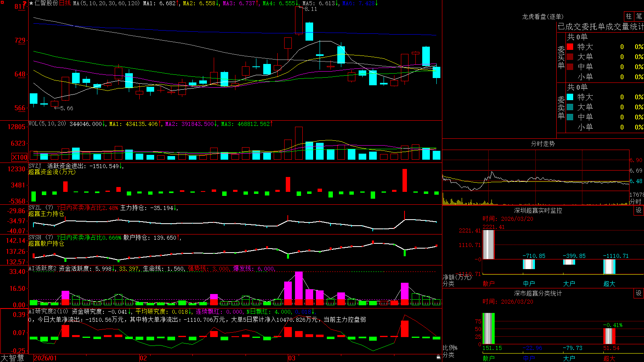This screenshot has height=362, width=644.
Task: Click the 当前主力控盘弱 status text
Action: click(345, 319)
